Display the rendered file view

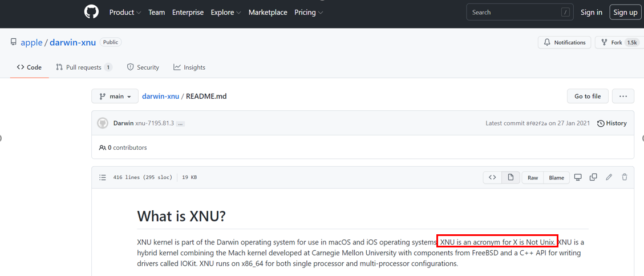[511, 177]
